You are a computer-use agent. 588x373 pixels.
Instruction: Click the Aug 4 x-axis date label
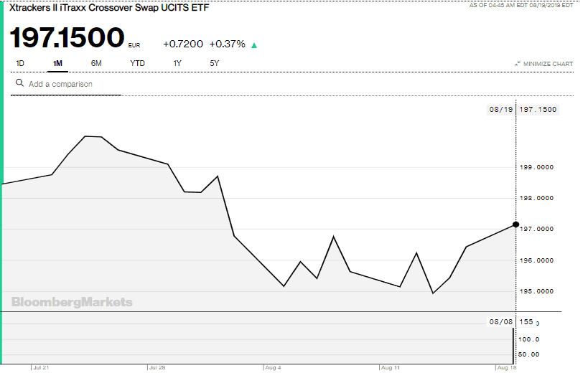pyautogui.click(x=274, y=367)
